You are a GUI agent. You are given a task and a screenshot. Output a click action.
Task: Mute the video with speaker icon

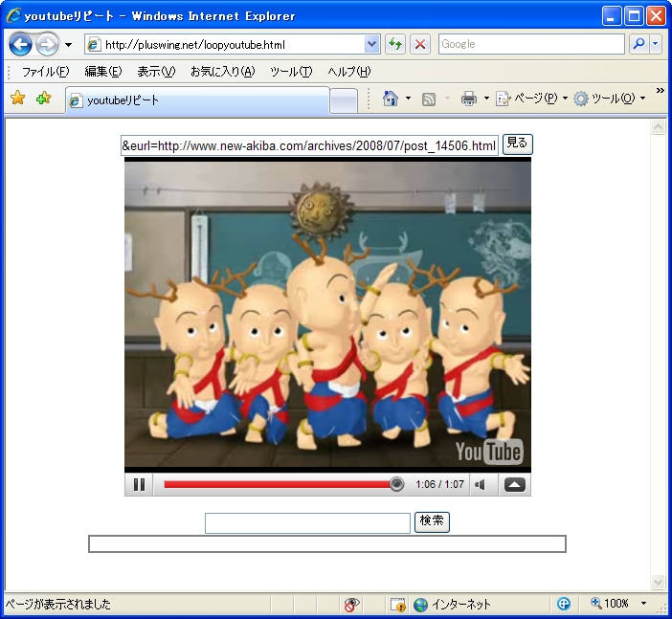481,484
